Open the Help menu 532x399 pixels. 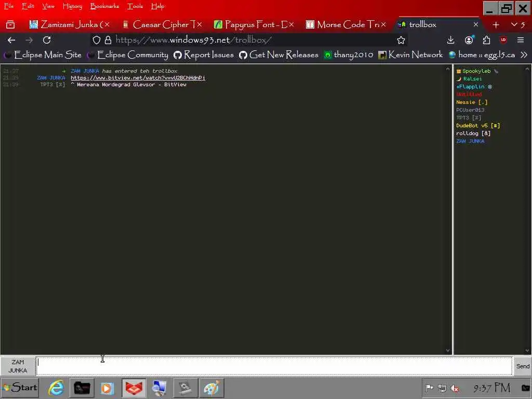[x=158, y=6]
